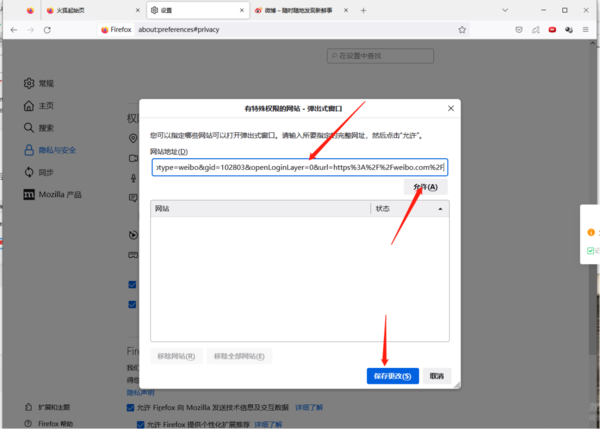Open a new tab with plus button

(x=363, y=10)
